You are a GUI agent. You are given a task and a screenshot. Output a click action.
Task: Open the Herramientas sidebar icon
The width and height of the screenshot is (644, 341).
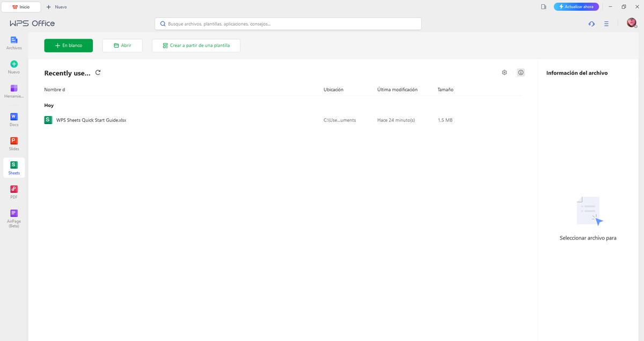[x=14, y=91]
